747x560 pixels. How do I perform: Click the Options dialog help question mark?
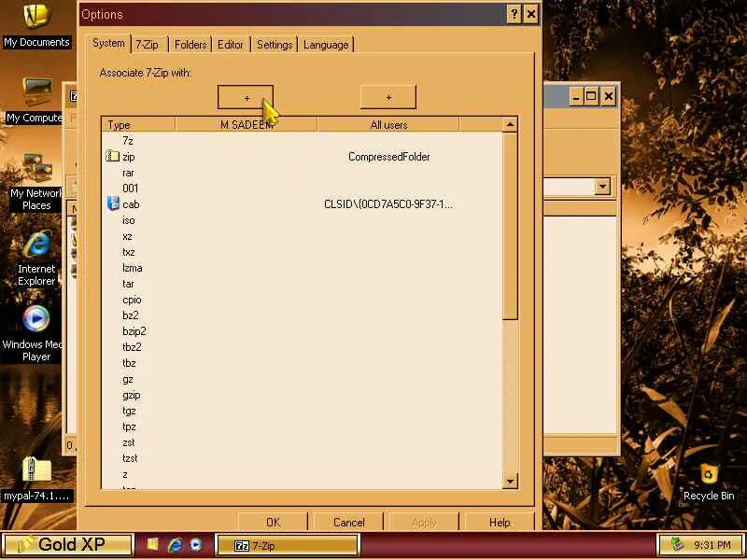tap(514, 14)
